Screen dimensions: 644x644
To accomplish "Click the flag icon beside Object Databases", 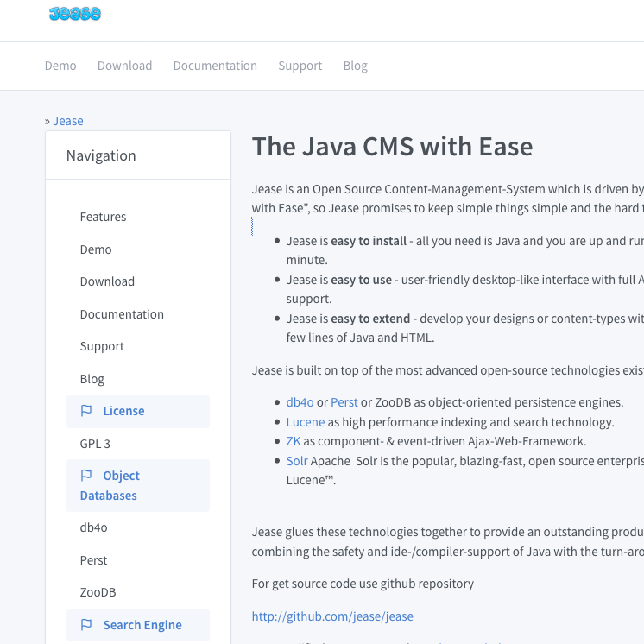I will (x=86, y=476).
